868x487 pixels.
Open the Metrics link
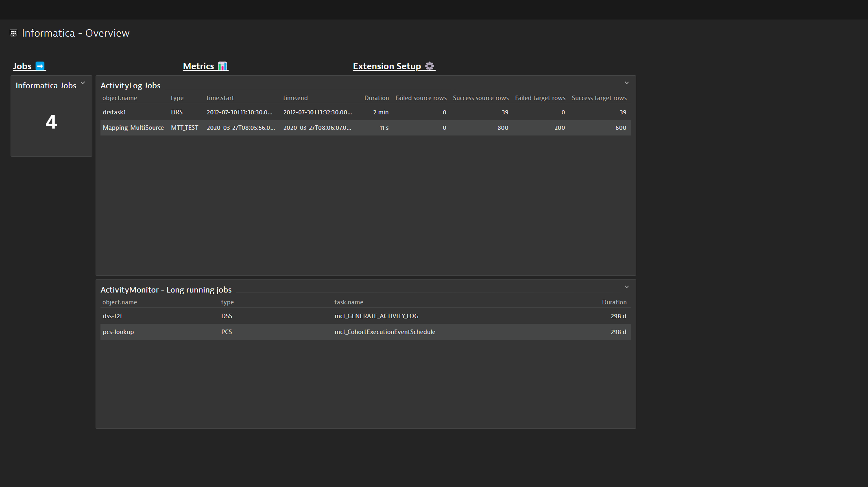point(199,66)
